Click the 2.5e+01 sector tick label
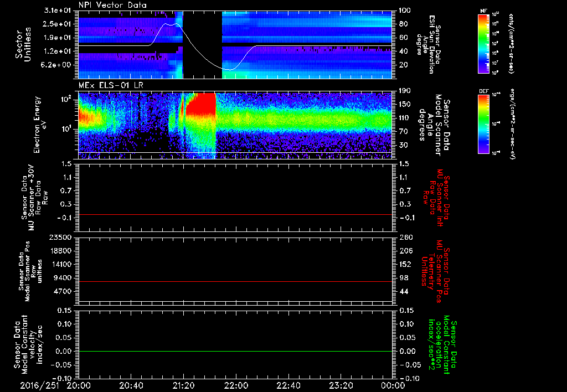Screen dimensions: 567x392 [x=58, y=24]
